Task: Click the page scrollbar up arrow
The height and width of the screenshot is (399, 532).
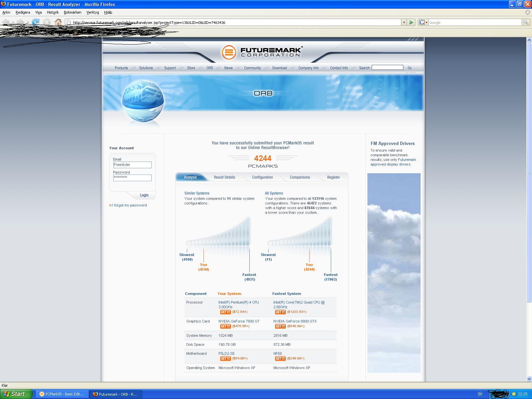Action: 529,40
